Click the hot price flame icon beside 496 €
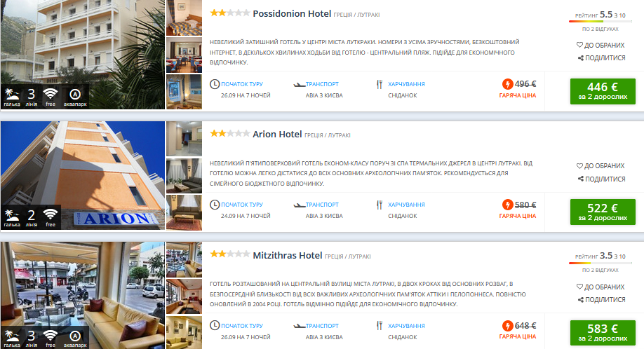 (508, 84)
